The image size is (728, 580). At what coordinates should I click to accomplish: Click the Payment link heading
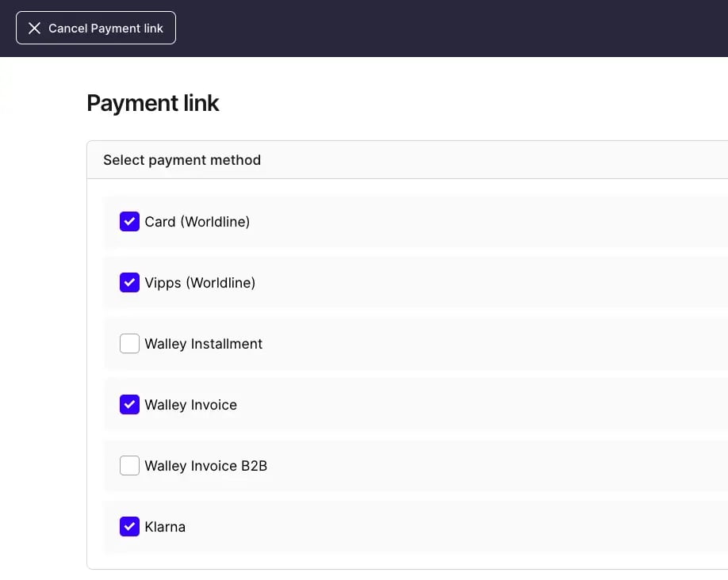[153, 103]
